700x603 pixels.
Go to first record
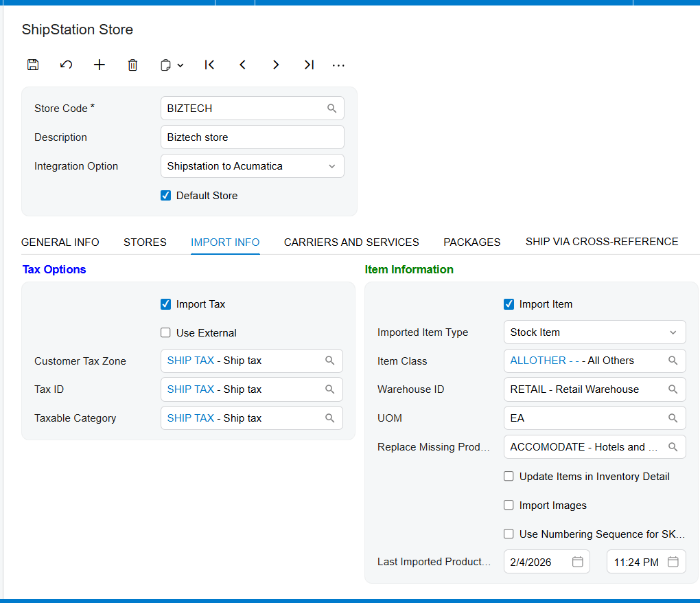coord(209,65)
